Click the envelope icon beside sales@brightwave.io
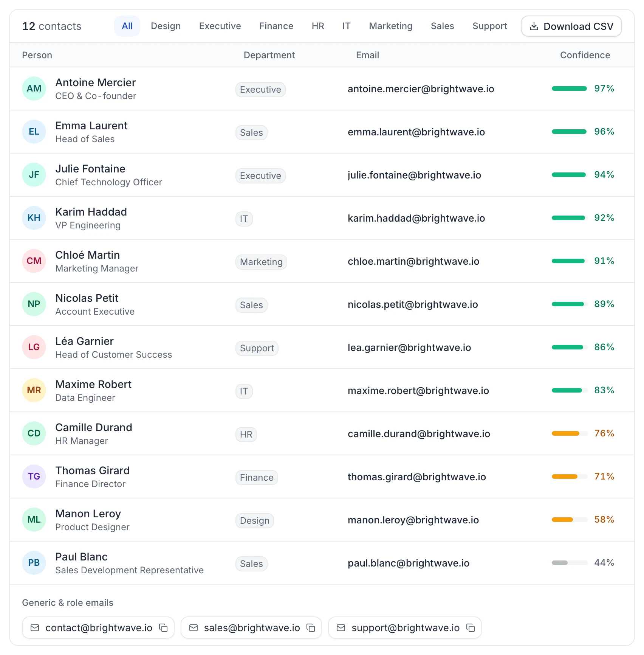Viewport: 644px width, 655px height. (194, 628)
